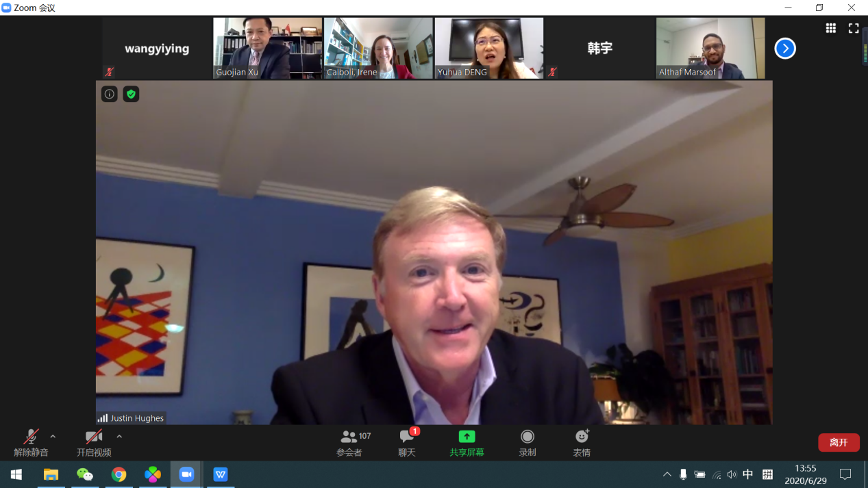The width and height of the screenshot is (868, 488).
Task: Start recording the meeting
Action: tap(527, 442)
